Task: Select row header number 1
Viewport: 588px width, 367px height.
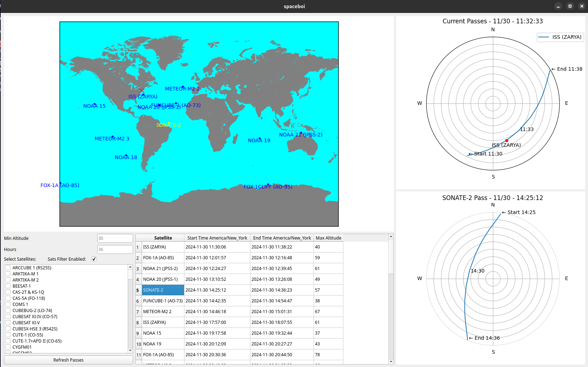Action: coord(138,247)
